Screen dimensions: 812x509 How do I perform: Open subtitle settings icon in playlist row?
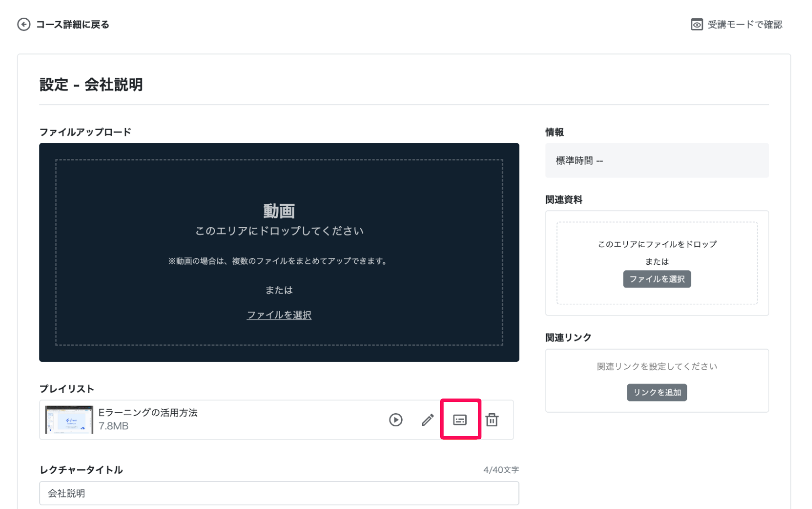click(460, 420)
